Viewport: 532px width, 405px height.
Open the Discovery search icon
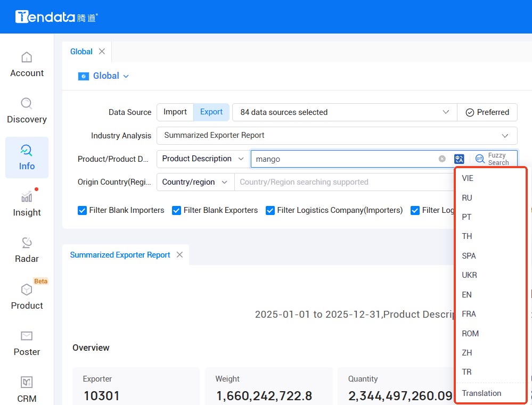pos(27,103)
